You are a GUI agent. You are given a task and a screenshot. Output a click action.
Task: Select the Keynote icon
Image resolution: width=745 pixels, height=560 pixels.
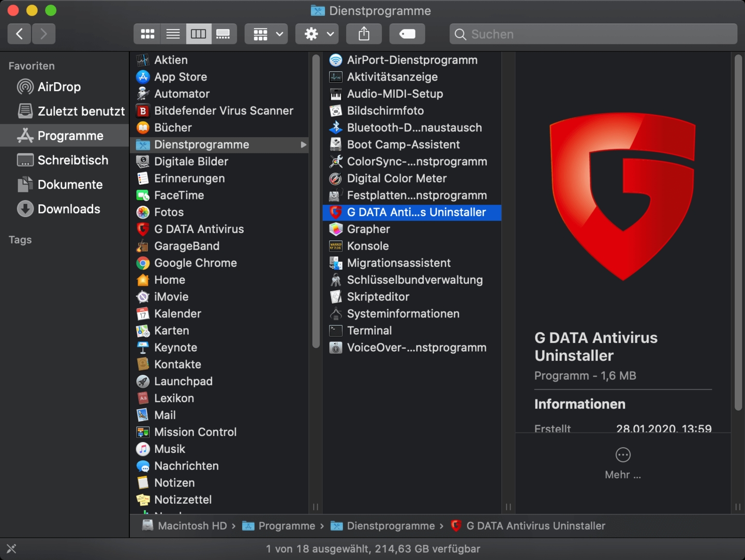143,347
